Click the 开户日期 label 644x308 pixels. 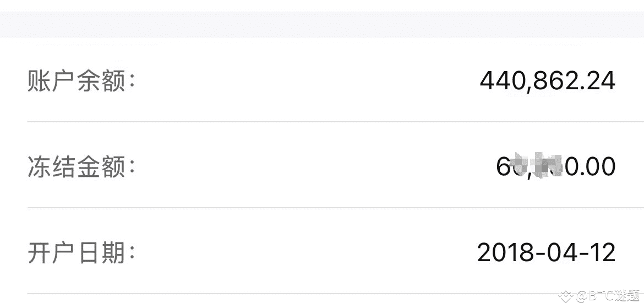[81, 253]
